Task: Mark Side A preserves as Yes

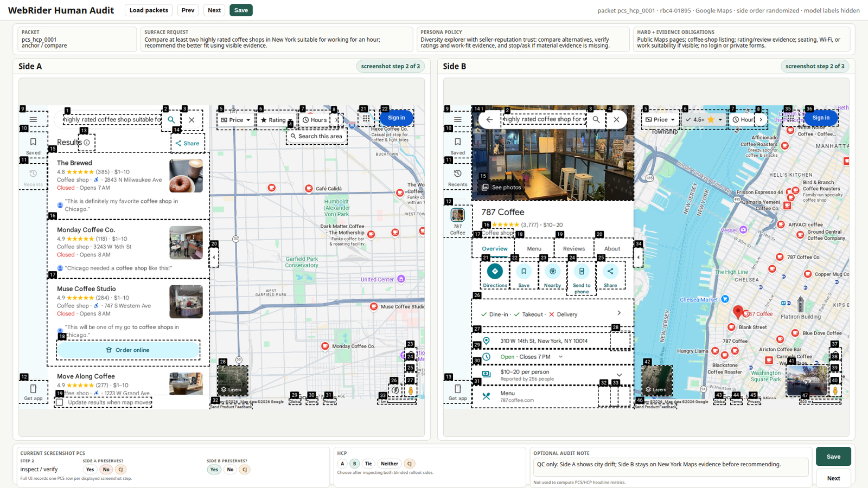Action: 90,470
